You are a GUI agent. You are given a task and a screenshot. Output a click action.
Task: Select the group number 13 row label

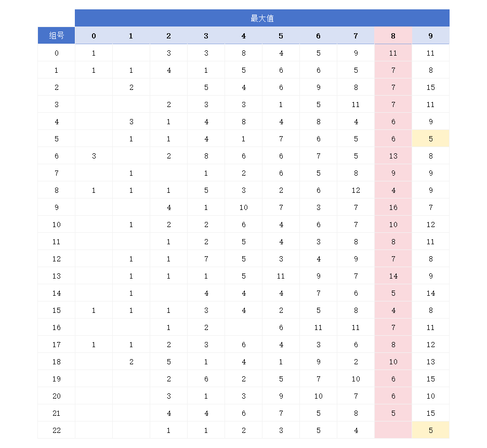point(56,276)
